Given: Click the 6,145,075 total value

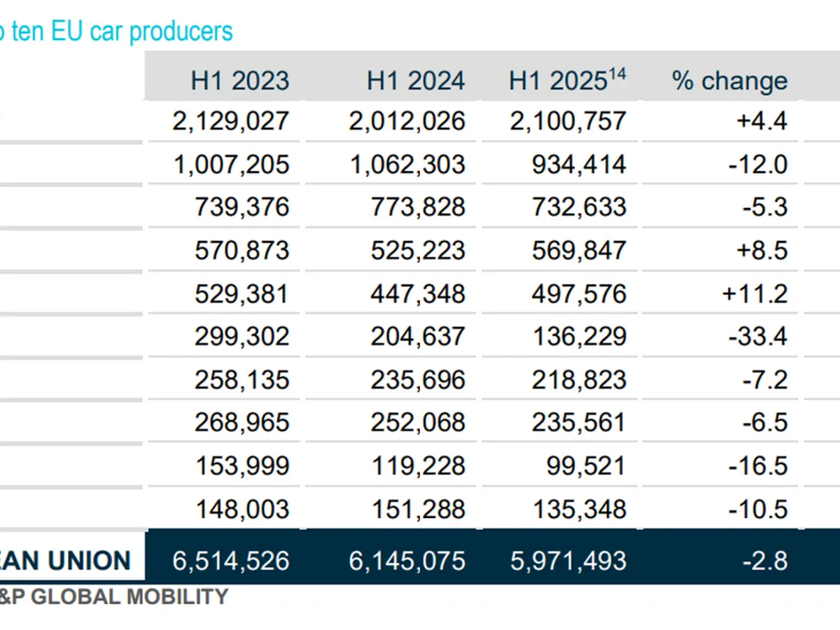Looking at the screenshot, I should [x=407, y=561].
